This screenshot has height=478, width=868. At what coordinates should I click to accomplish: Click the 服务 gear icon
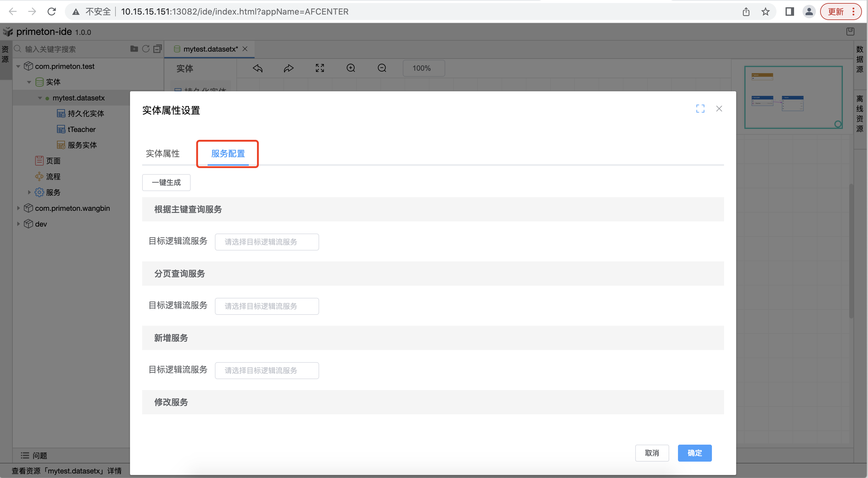[39, 192]
